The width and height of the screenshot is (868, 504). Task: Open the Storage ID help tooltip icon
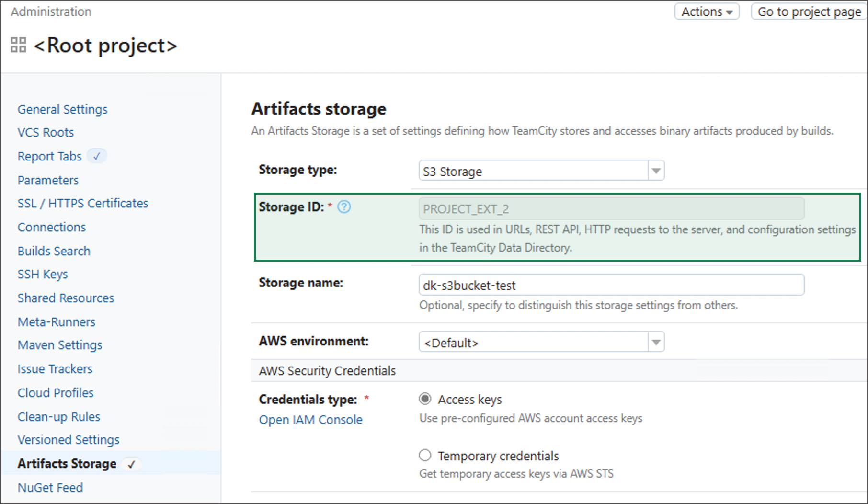click(x=344, y=207)
